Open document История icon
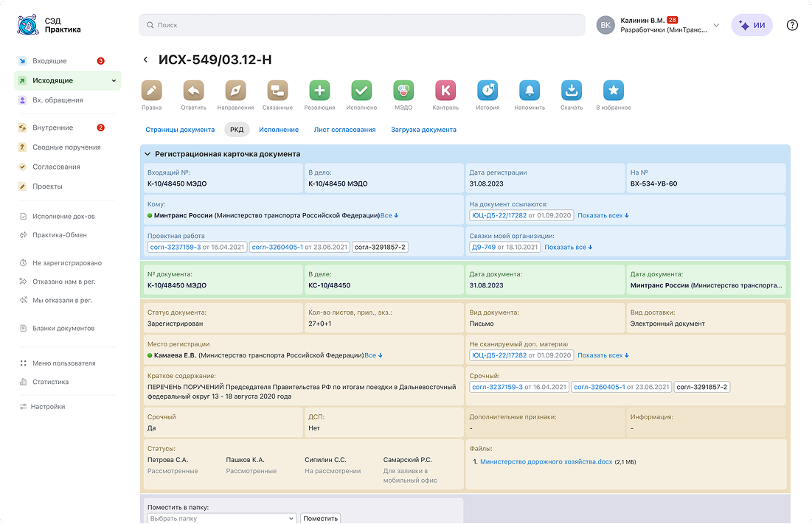The image size is (812, 524). click(x=487, y=91)
